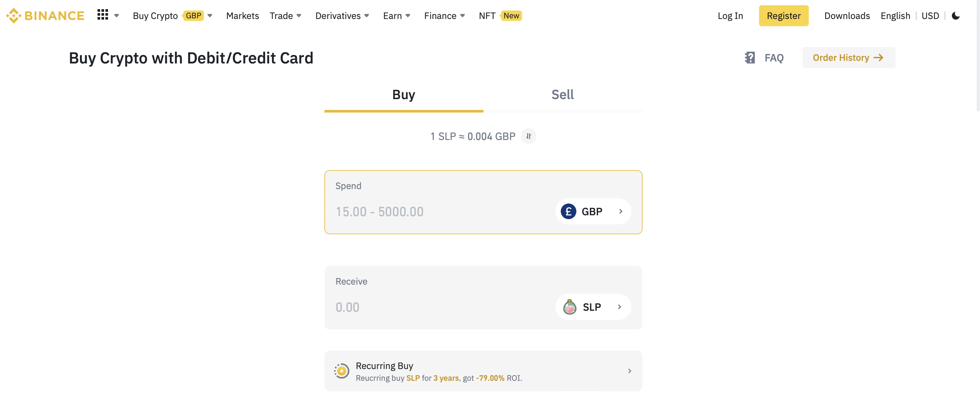Click the Recurring Buy coin icon
The width and height of the screenshot is (980, 405).
(342, 371)
